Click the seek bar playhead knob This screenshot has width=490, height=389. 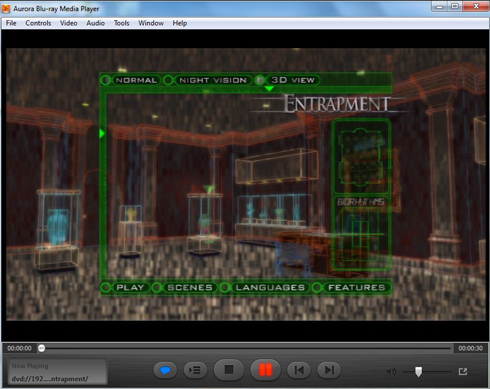tap(41, 348)
